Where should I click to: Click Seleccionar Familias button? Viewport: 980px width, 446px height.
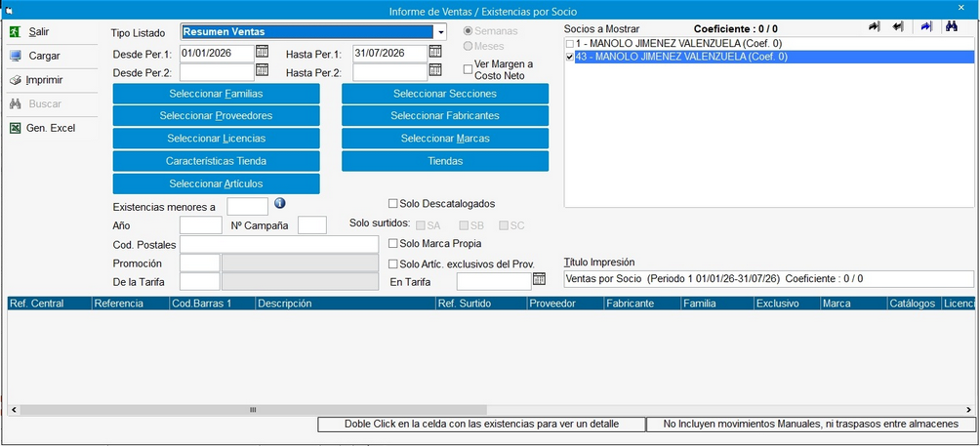[x=217, y=94]
